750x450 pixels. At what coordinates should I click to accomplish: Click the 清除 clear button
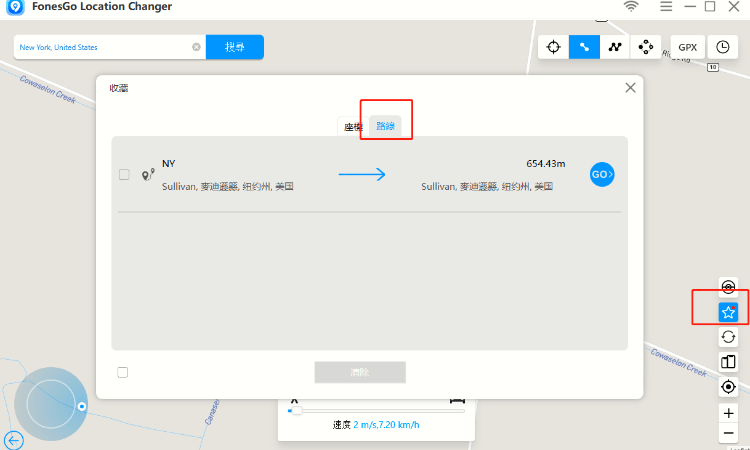pyautogui.click(x=360, y=372)
